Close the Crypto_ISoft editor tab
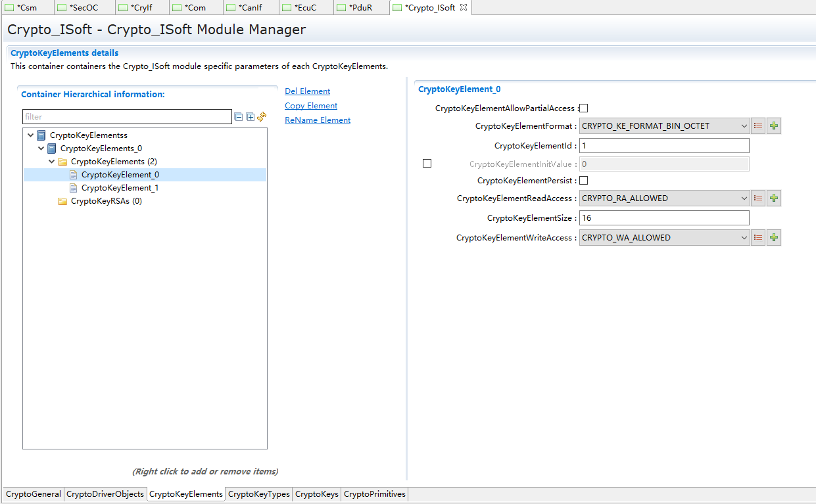The height and width of the screenshot is (504, 816). pos(464,8)
